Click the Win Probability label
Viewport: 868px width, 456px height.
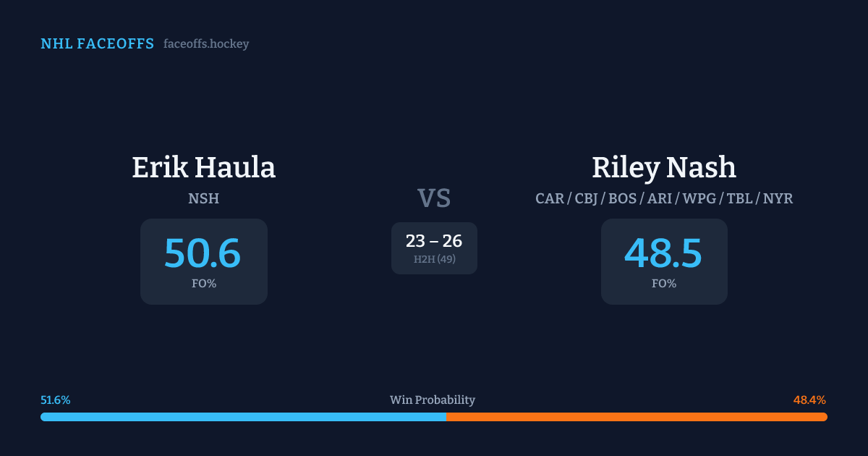point(433,400)
